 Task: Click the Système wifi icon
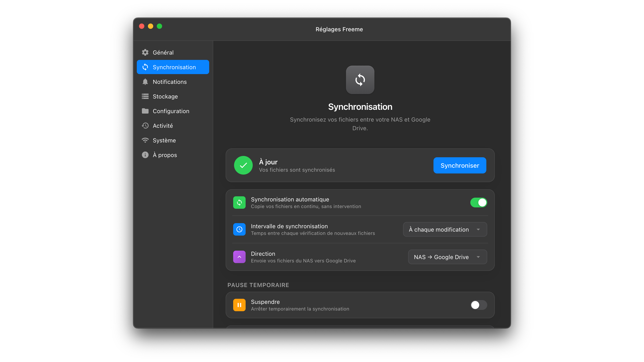145,140
